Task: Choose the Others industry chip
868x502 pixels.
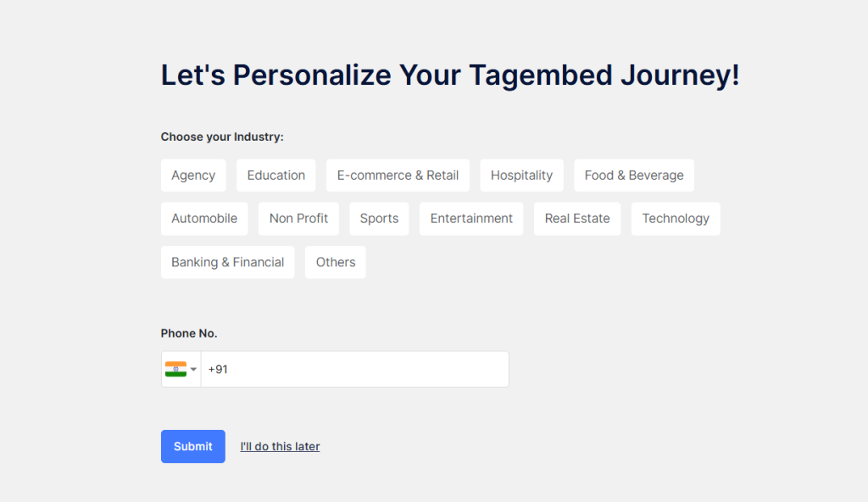Action: tap(336, 262)
